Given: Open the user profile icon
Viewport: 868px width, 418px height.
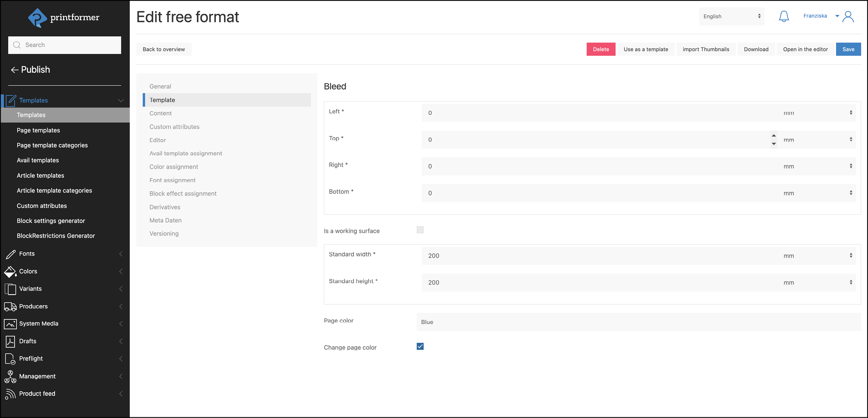Looking at the screenshot, I should pos(848,16).
